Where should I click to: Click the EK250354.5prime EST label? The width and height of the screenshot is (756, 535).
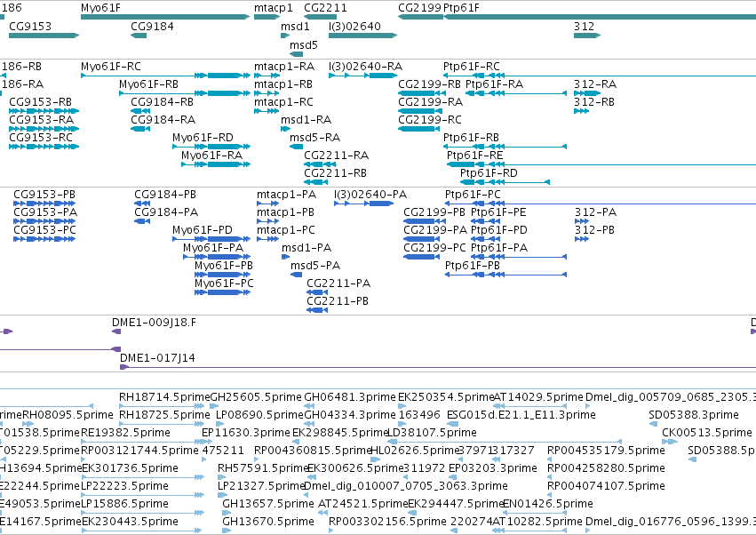pyautogui.click(x=446, y=397)
